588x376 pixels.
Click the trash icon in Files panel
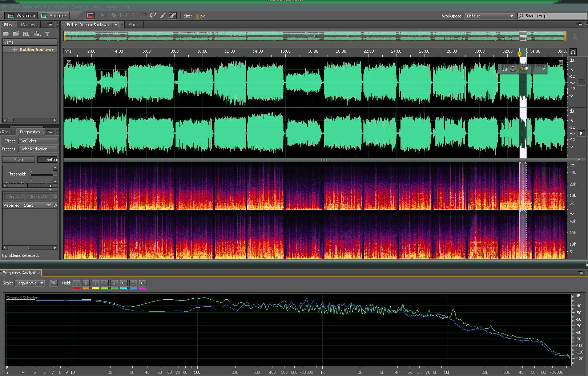[x=47, y=34]
